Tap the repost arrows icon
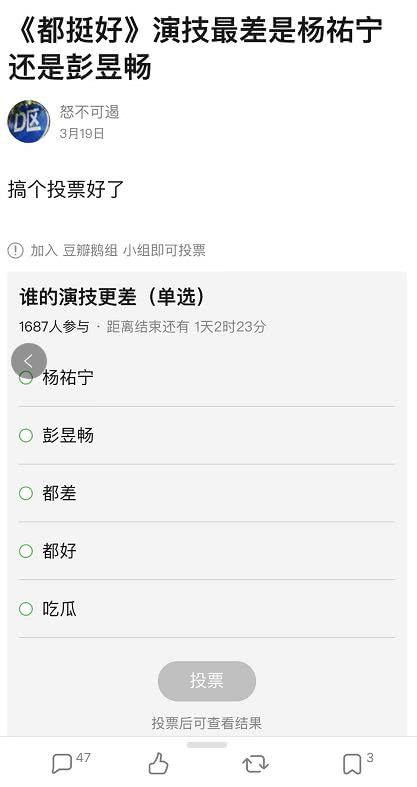The width and height of the screenshot is (417, 787). (255, 764)
